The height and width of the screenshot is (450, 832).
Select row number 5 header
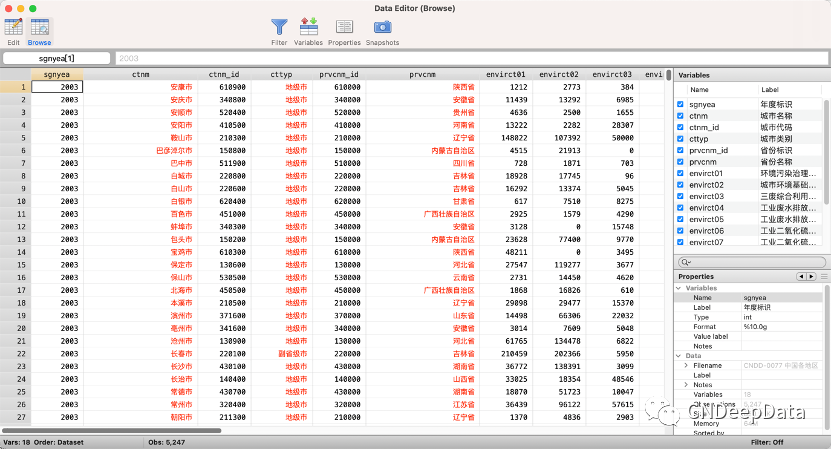pos(15,137)
